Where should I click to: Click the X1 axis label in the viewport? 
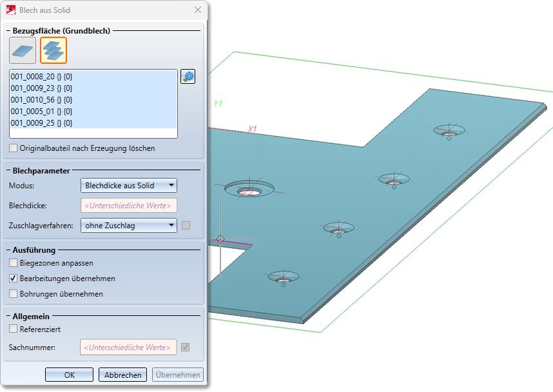pyautogui.click(x=252, y=129)
